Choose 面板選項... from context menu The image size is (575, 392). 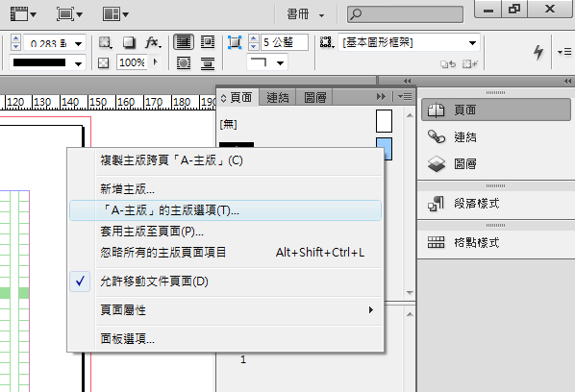point(226,339)
